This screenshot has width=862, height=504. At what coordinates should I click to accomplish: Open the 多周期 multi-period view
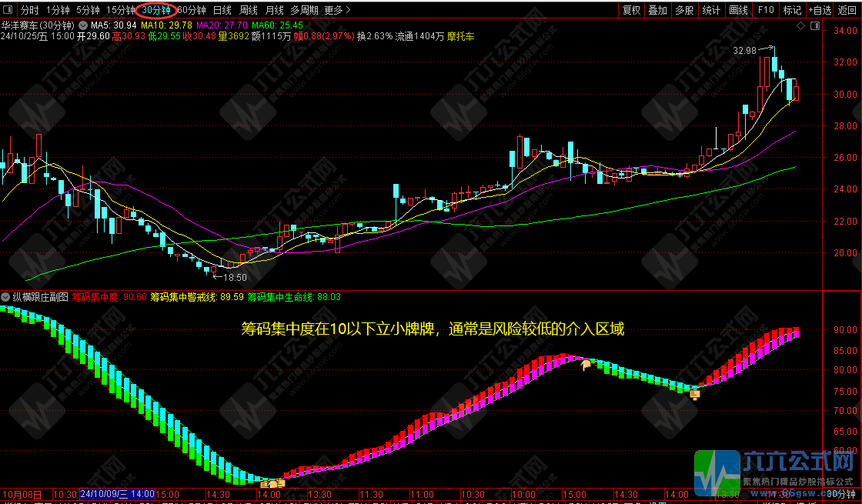(304, 10)
